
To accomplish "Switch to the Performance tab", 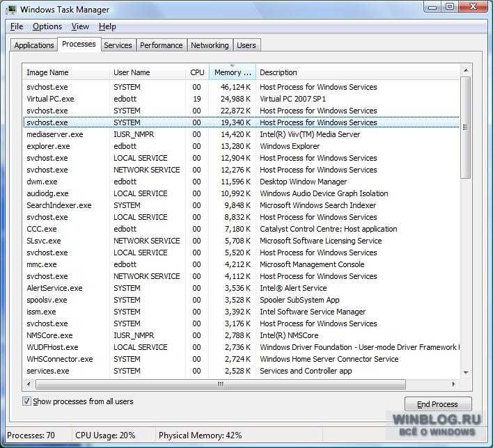I will [x=162, y=45].
